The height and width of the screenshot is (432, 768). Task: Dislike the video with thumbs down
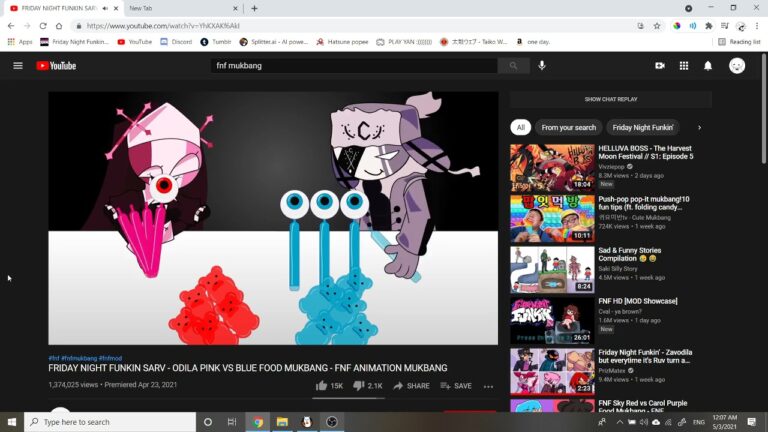click(x=368, y=386)
